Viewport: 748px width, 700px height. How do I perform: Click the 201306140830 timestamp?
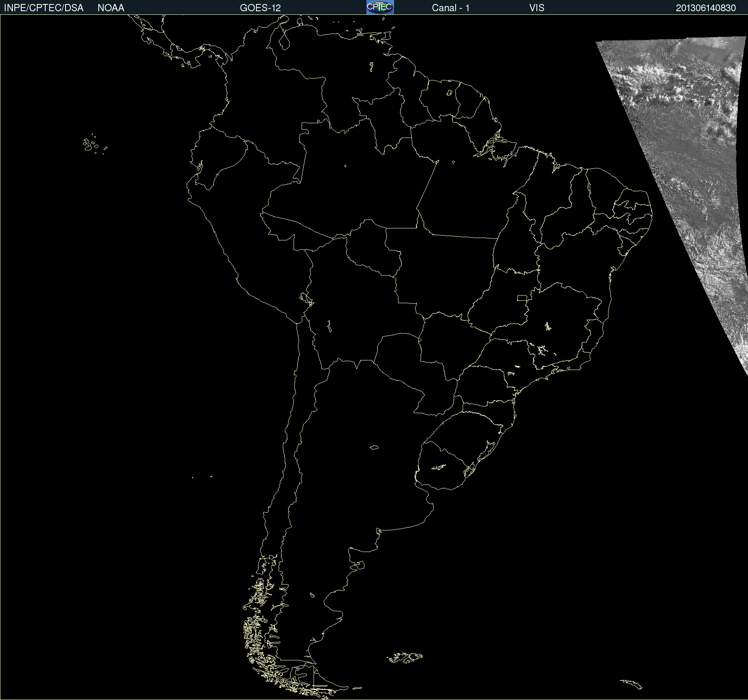pyautogui.click(x=706, y=8)
